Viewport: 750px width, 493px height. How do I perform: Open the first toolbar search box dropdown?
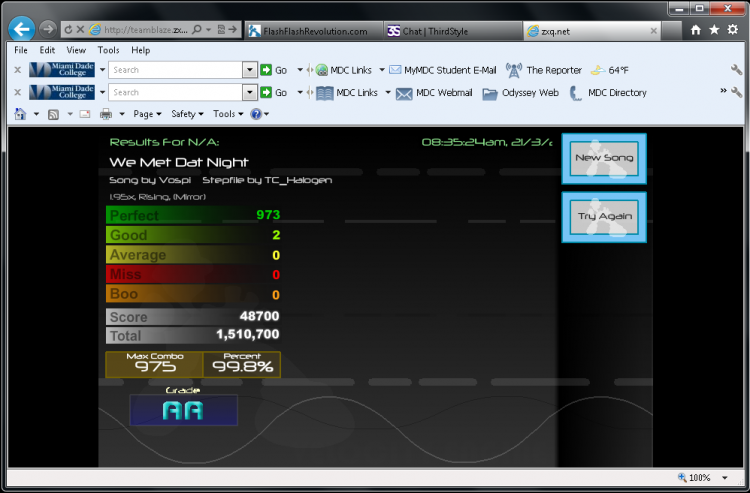(249, 70)
